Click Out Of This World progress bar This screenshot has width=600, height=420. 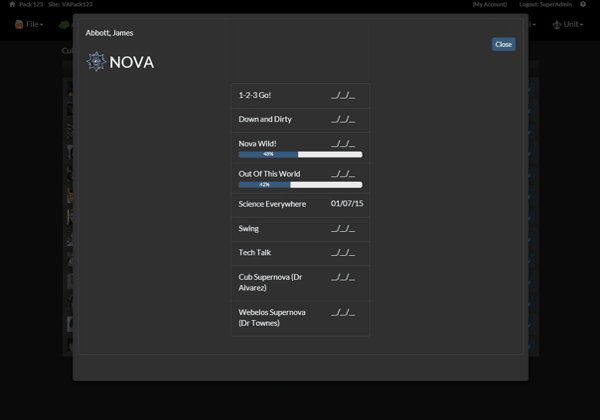tap(300, 185)
